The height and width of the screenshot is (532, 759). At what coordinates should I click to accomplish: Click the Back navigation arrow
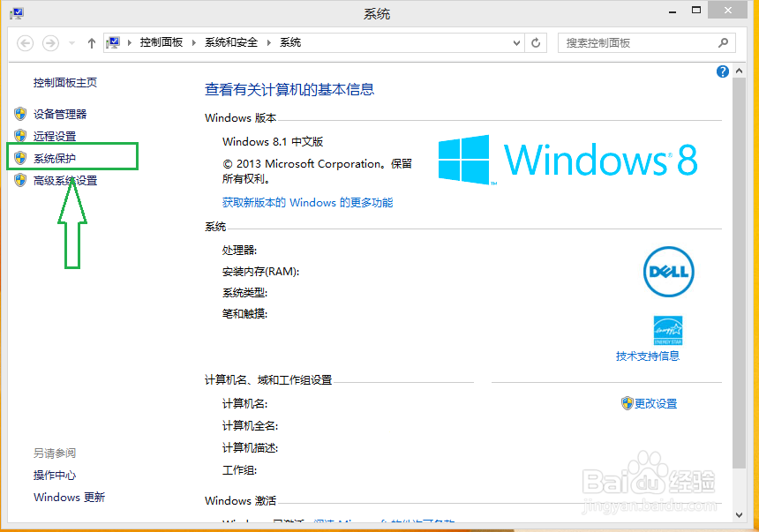pyautogui.click(x=26, y=43)
